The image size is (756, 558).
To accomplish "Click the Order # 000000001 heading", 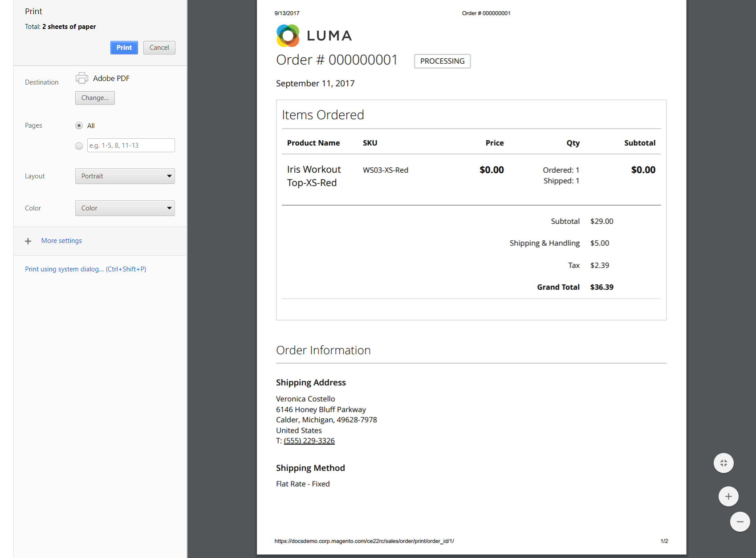I will 337,60.
